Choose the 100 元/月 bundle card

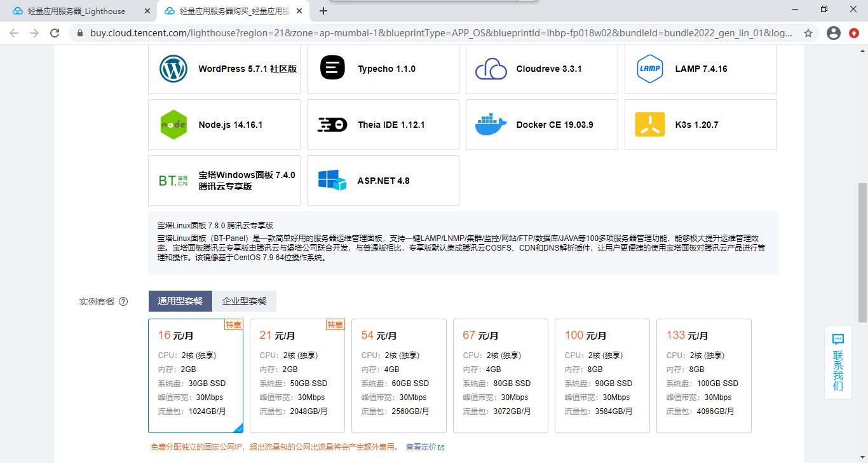(602, 376)
